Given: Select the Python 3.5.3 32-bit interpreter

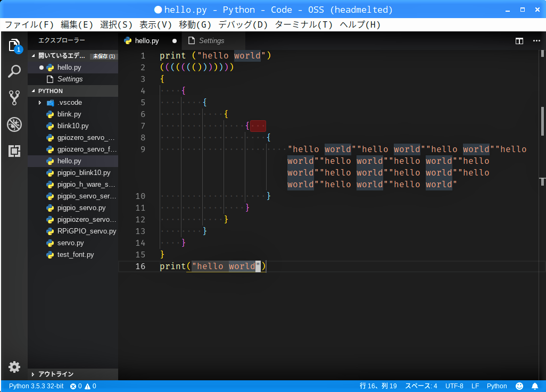Looking at the screenshot, I should pos(36,386).
